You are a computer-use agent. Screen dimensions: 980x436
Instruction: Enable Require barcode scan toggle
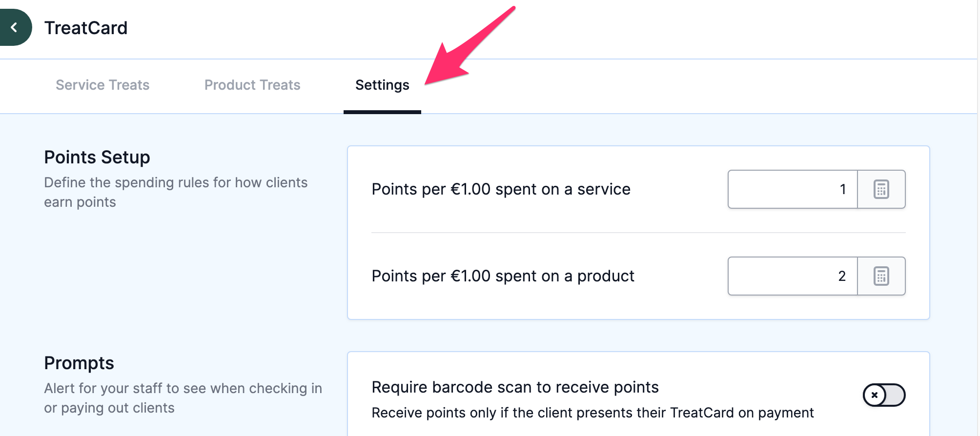884,395
